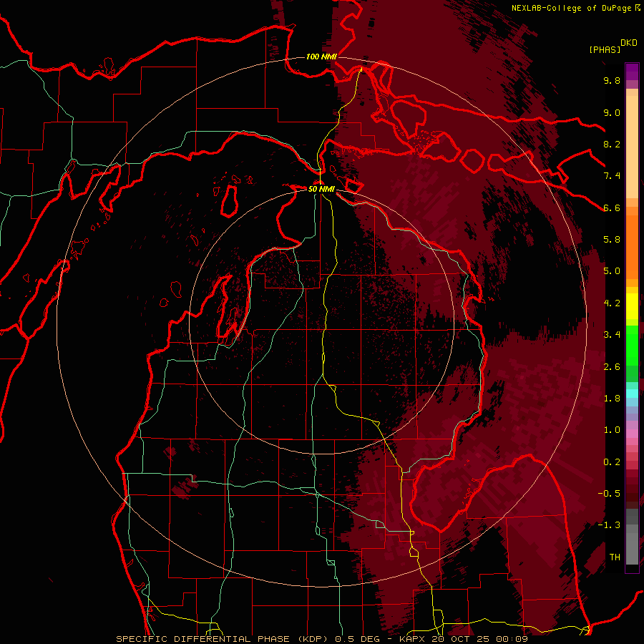This screenshot has height=644, width=644.
Task: Pick the light peach color bar segment
Action: coord(632,148)
